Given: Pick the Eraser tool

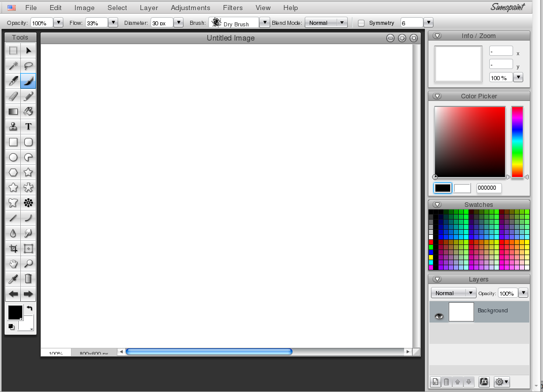Looking at the screenshot, I should 13,96.
